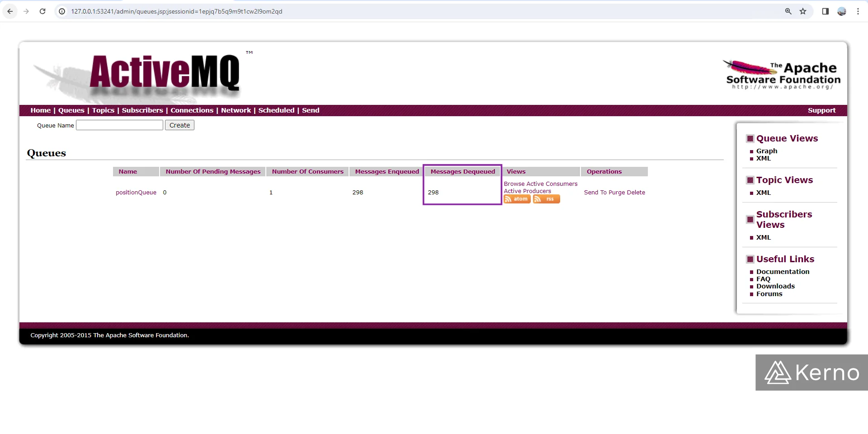Open the browser profile avatar
Image resolution: width=868 pixels, height=434 pixels.
[x=842, y=11]
